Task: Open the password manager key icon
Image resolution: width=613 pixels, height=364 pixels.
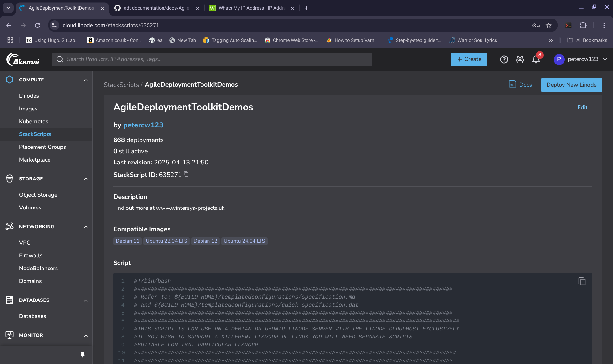Action: point(536,25)
